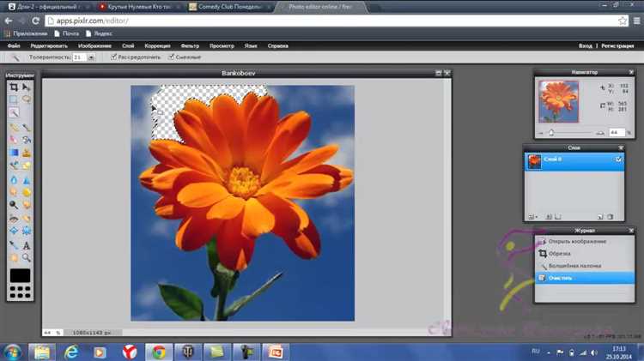Select the Sharpen triangle tool
The image size is (644, 361).
tap(27, 180)
